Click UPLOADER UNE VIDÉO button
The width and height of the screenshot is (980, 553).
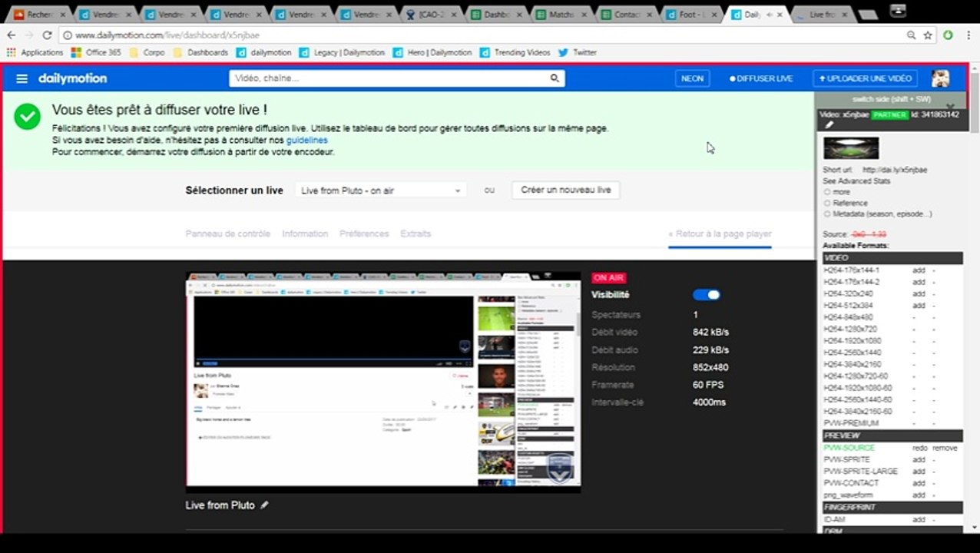tap(865, 78)
